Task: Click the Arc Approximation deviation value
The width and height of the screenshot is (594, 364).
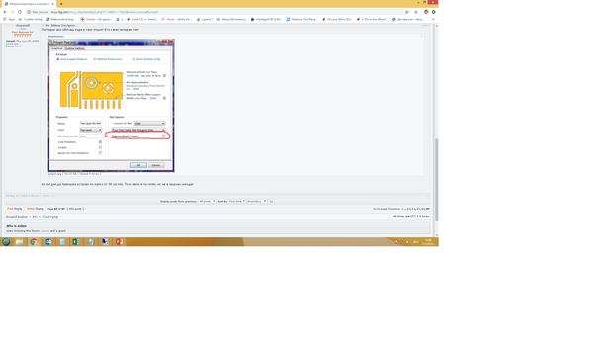Action: tap(136, 89)
